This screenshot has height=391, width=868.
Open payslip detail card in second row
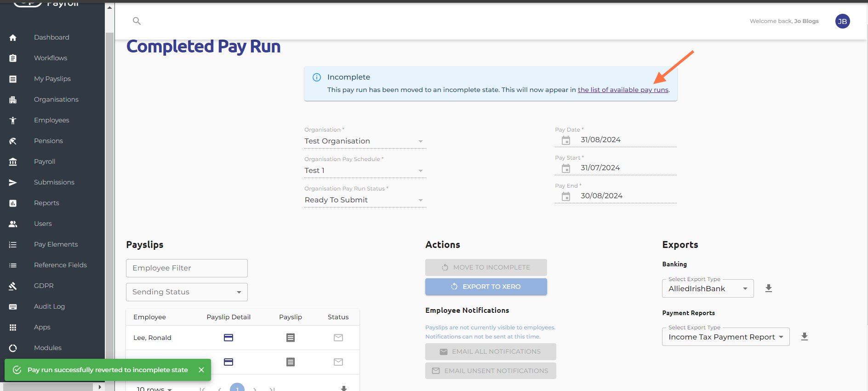(228, 362)
